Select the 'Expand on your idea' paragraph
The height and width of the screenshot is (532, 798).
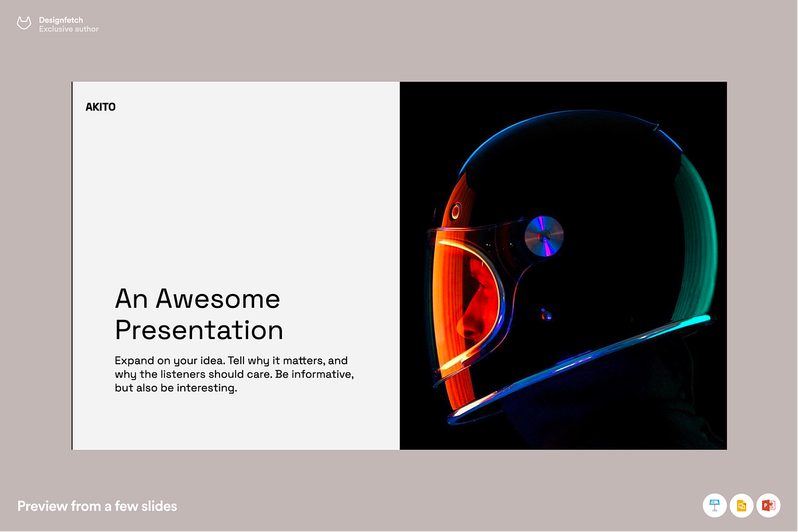[234, 374]
